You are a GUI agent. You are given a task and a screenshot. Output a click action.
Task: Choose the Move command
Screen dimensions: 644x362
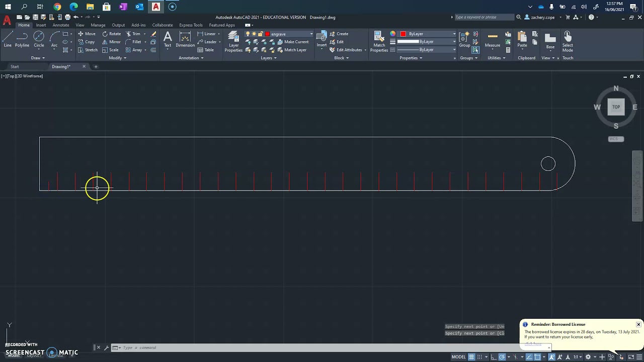tap(87, 34)
